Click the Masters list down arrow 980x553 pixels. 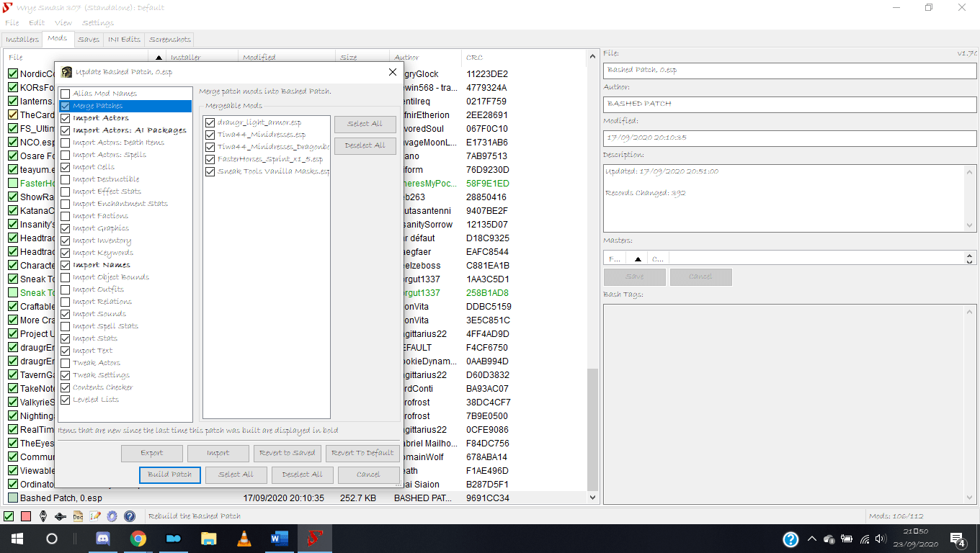point(970,261)
